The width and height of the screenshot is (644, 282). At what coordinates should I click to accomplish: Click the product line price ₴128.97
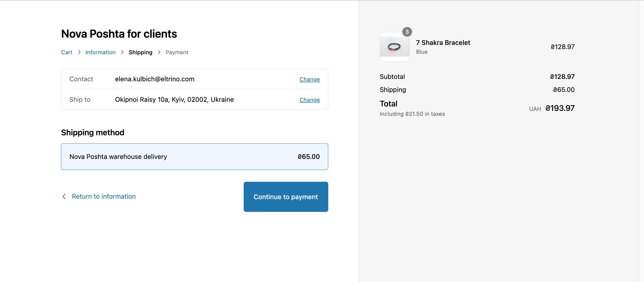point(562,47)
